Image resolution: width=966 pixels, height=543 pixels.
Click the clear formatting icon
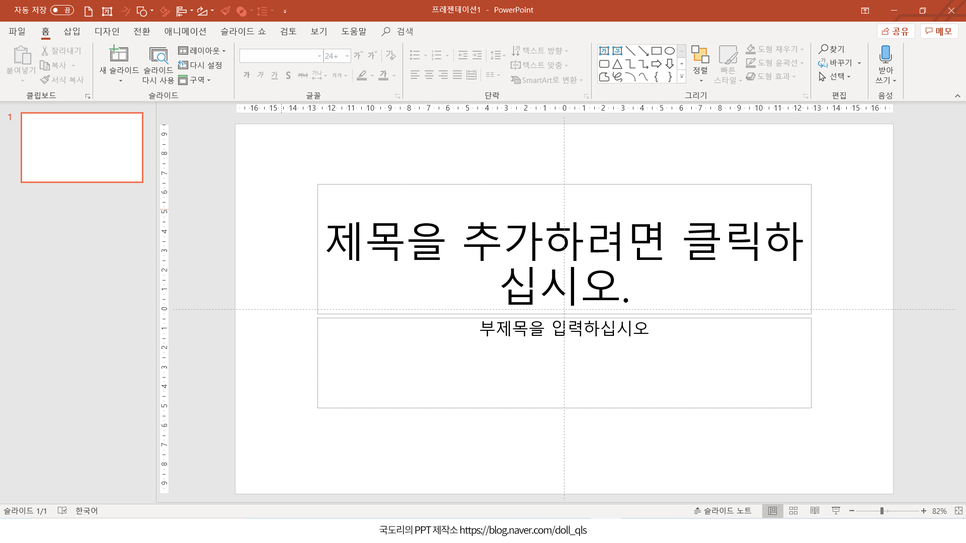[390, 55]
